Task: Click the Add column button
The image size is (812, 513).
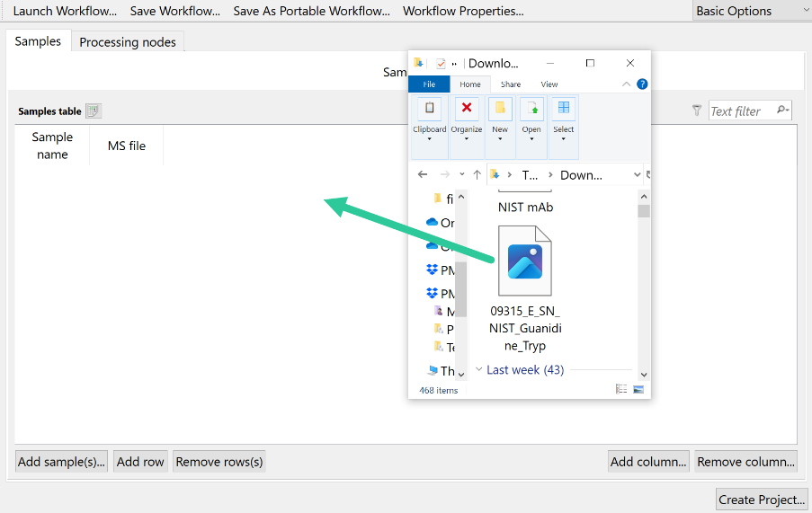Action: click(648, 461)
